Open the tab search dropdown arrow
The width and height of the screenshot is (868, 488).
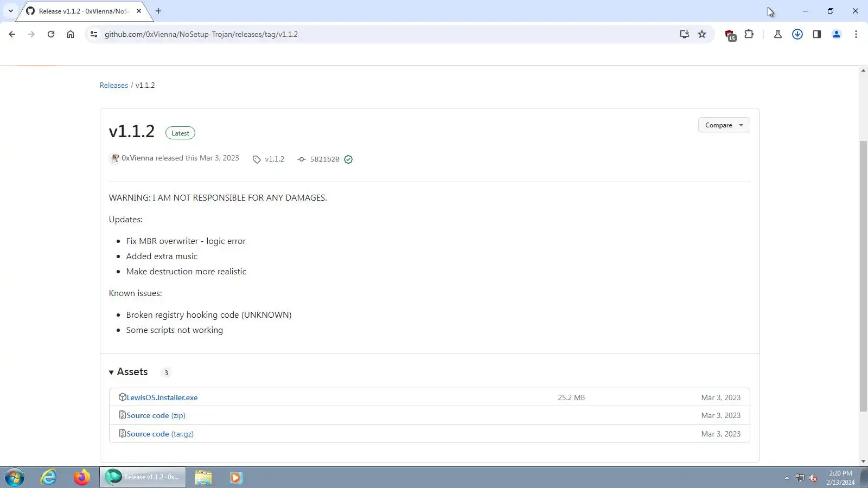pos(10,11)
